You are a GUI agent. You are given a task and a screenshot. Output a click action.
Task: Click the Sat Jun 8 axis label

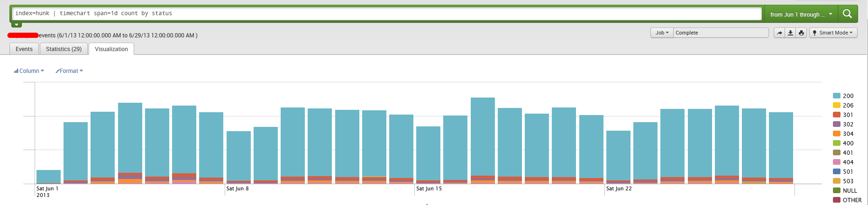pos(238,188)
